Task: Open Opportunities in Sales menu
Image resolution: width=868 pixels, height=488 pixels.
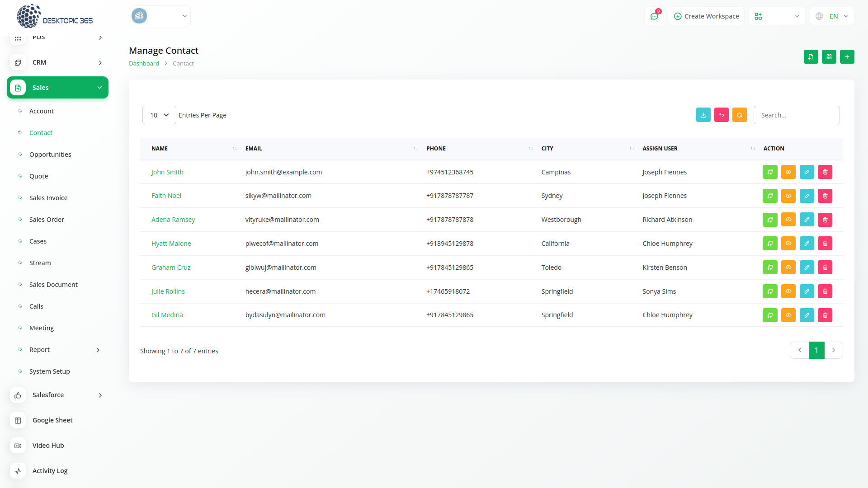Action: click(x=50, y=155)
